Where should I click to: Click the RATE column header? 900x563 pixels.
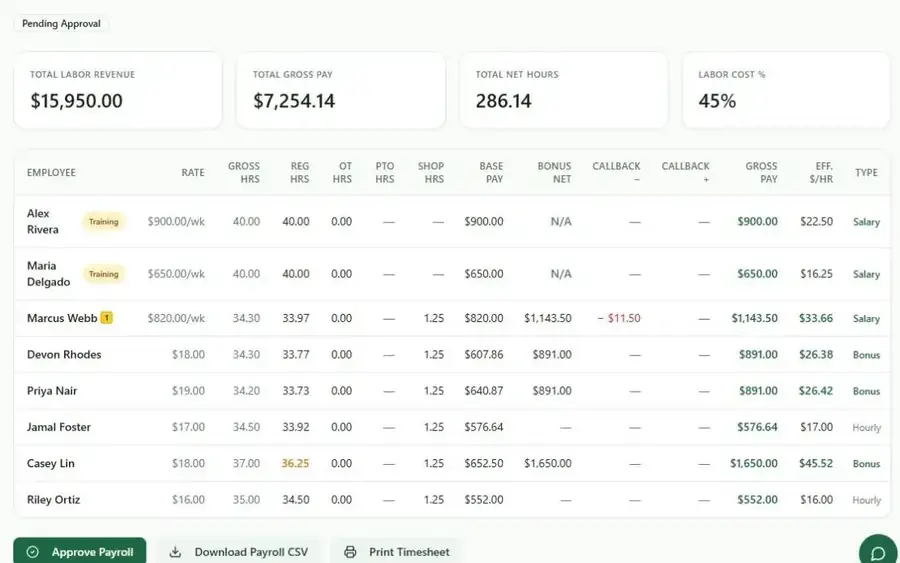coord(193,172)
